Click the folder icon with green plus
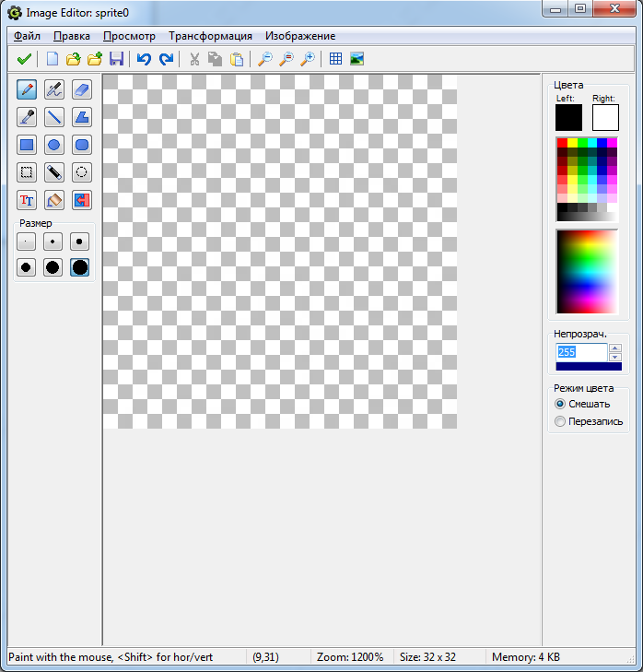 point(95,59)
